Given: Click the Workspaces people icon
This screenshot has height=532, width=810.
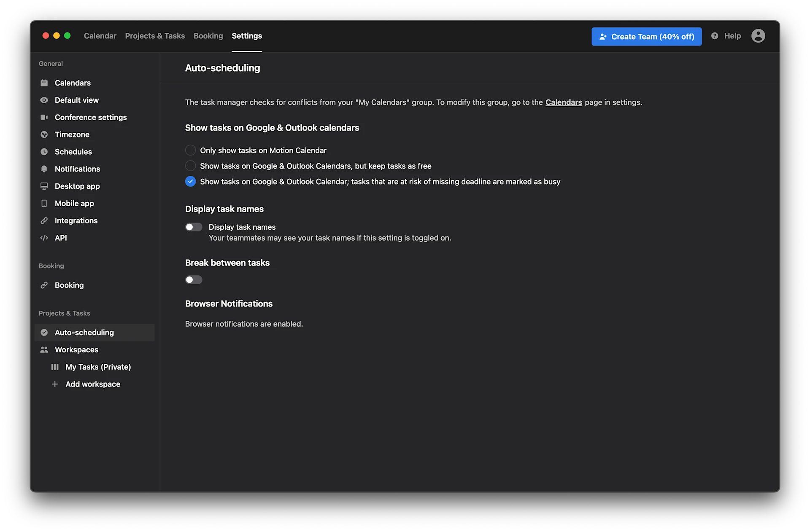Looking at the screenshot, I should [44, 349].
